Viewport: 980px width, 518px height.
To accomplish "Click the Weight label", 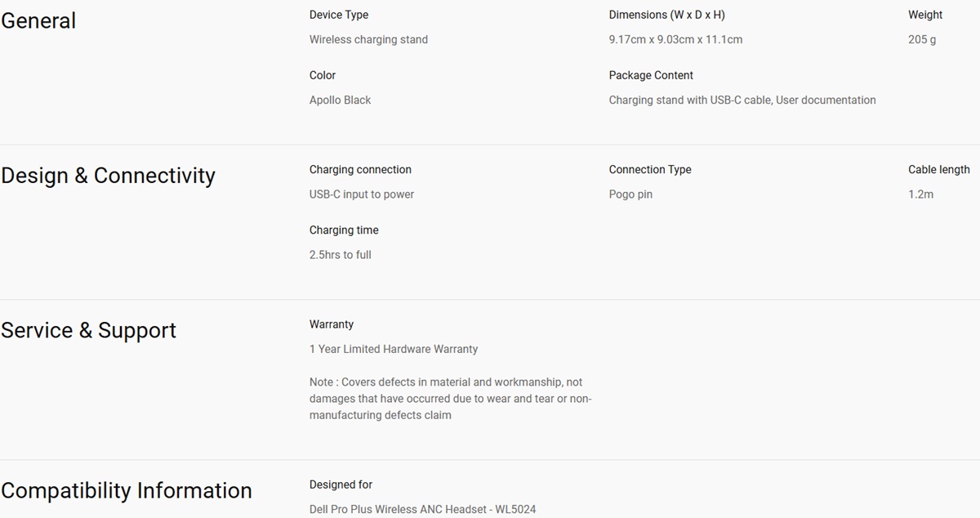I will click(925, 15).
